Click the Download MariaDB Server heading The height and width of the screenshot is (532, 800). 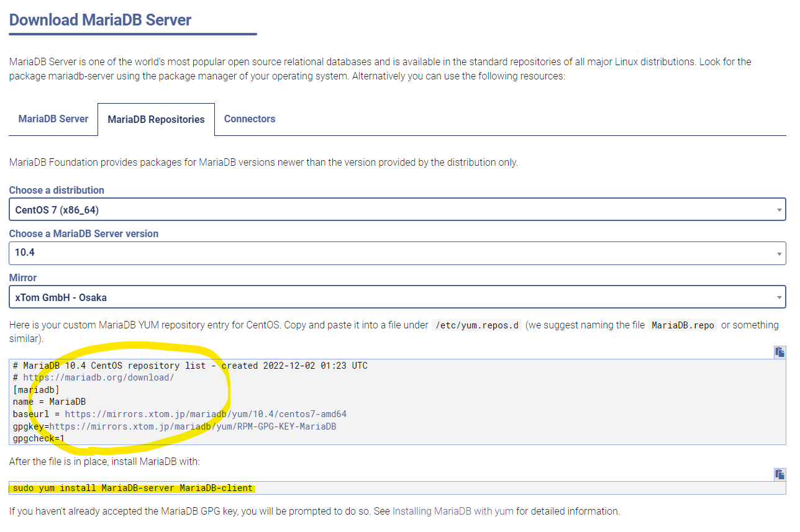click(100, 19)
